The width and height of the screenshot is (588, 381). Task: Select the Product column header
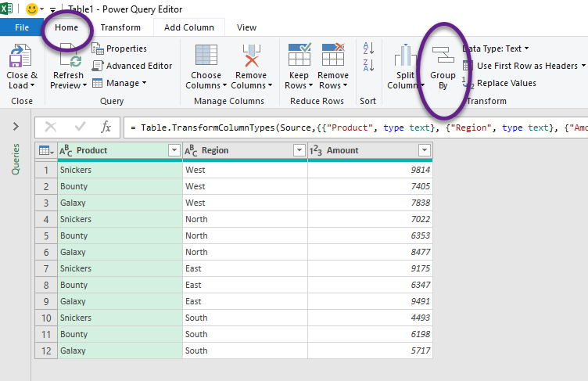tap(120, 150)
